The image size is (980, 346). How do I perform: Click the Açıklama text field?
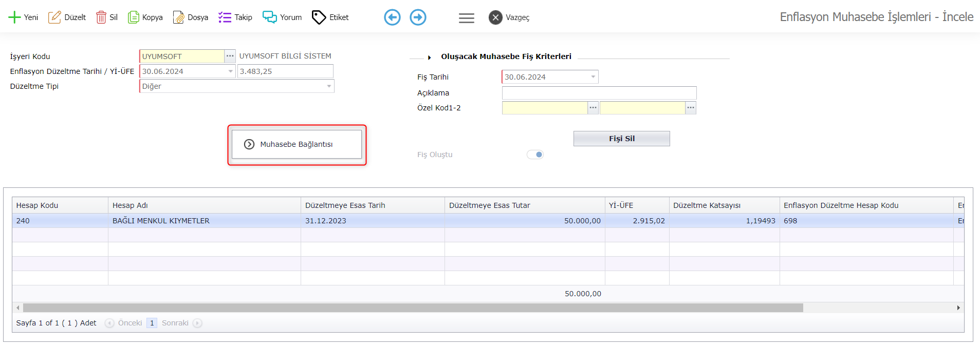[599, 93]
